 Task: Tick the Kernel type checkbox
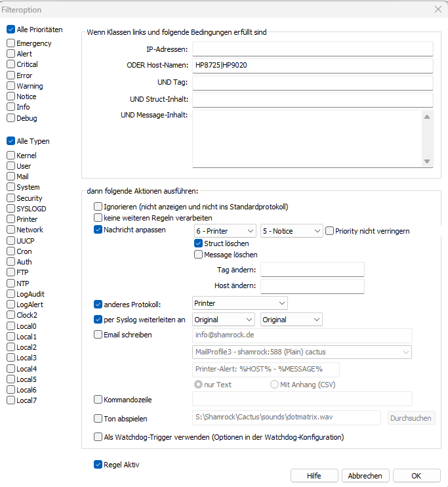click(11, 155)
